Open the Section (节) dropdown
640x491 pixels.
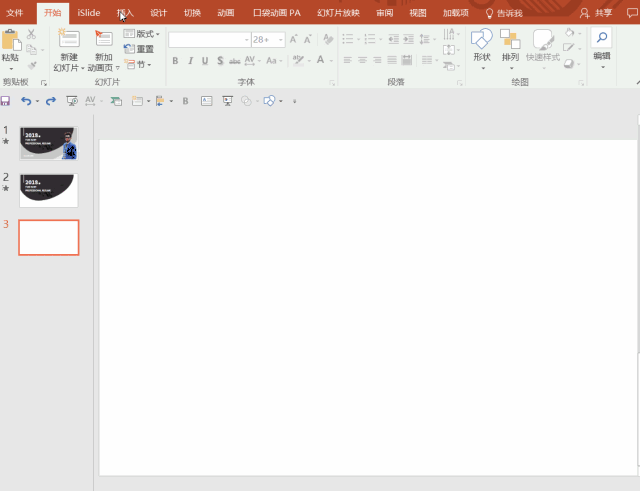[x=138, y=64]
